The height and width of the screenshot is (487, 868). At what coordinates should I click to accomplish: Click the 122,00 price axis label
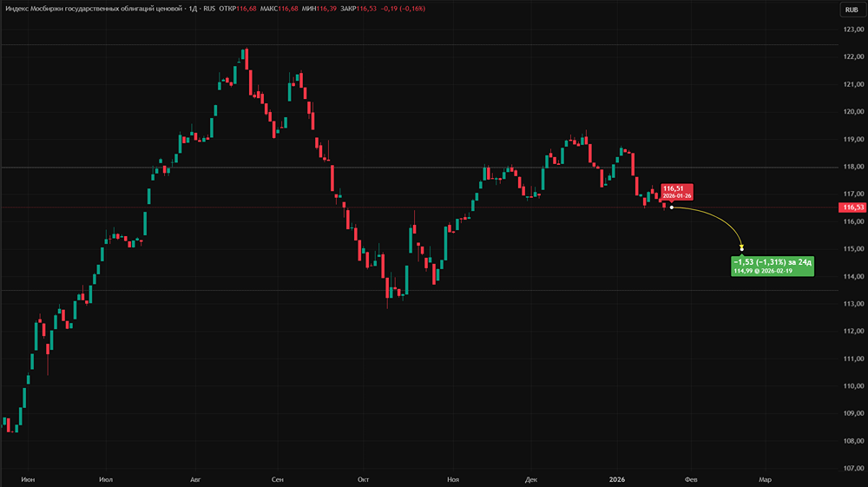853,56
